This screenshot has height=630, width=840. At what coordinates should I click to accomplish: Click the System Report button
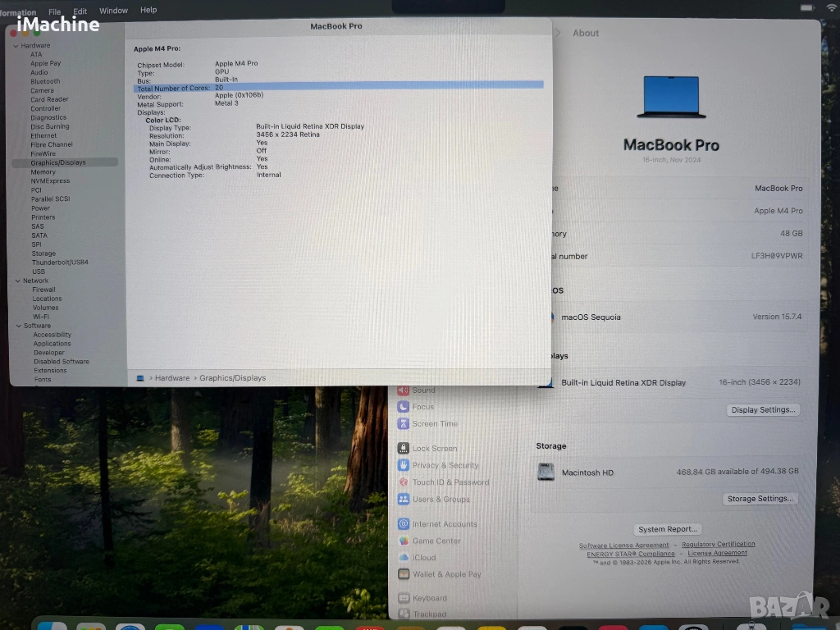pyautogui.click(x=668, y=529)
